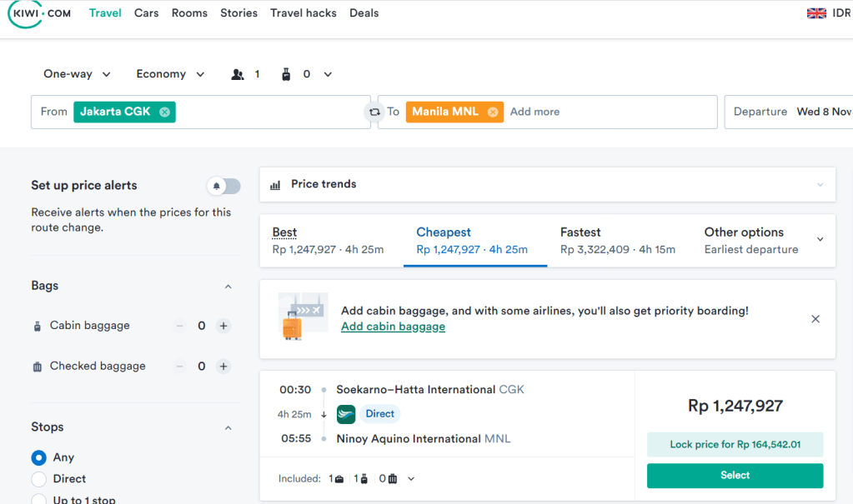Screen dimensions: 853x504
Task: Remove the Jakarta CGK origin tag
Action: [164, 112]
